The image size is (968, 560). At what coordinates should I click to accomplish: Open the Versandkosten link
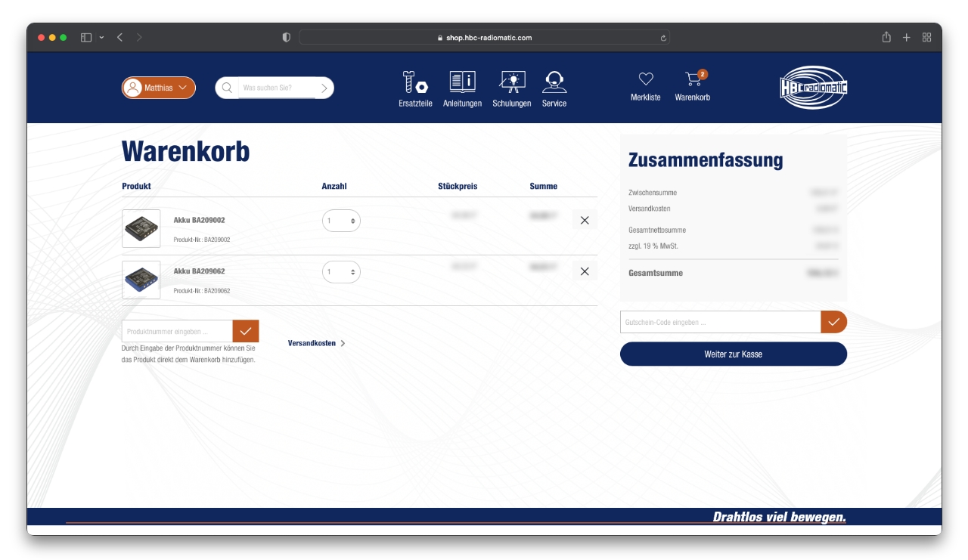click(316, 343)
